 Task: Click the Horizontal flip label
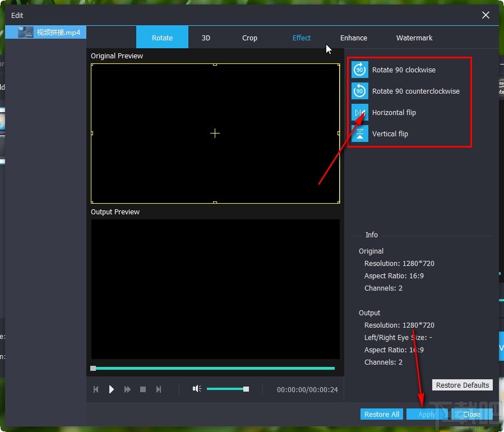pyautogui.click(x=394, y=112)
